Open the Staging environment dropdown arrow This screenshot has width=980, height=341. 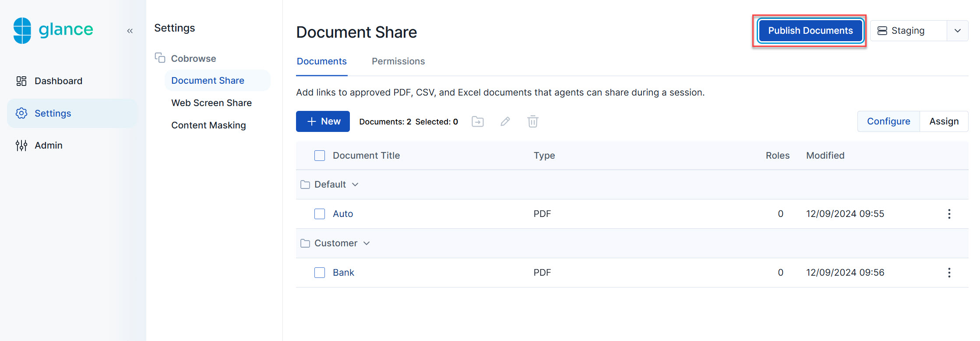tap(957, 31)
